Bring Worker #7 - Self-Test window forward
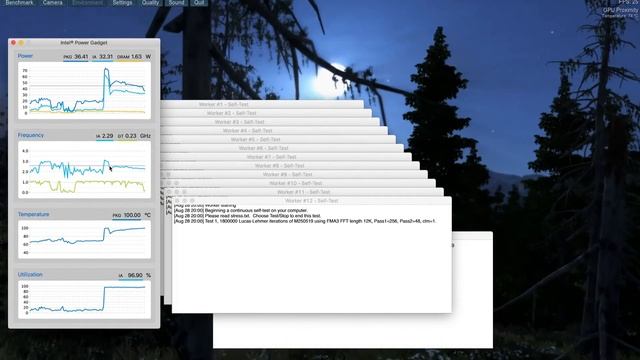The height and width of the screenshot is (360, 640). point(271,157)
